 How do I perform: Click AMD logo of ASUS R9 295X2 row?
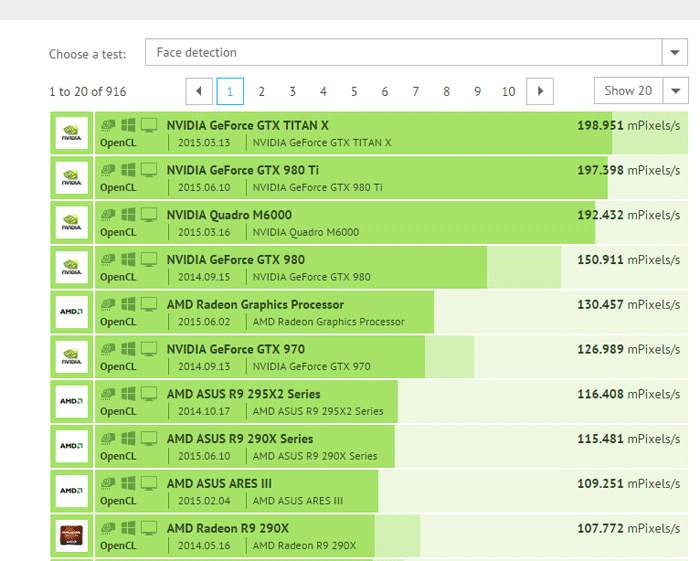coord(71,401)
